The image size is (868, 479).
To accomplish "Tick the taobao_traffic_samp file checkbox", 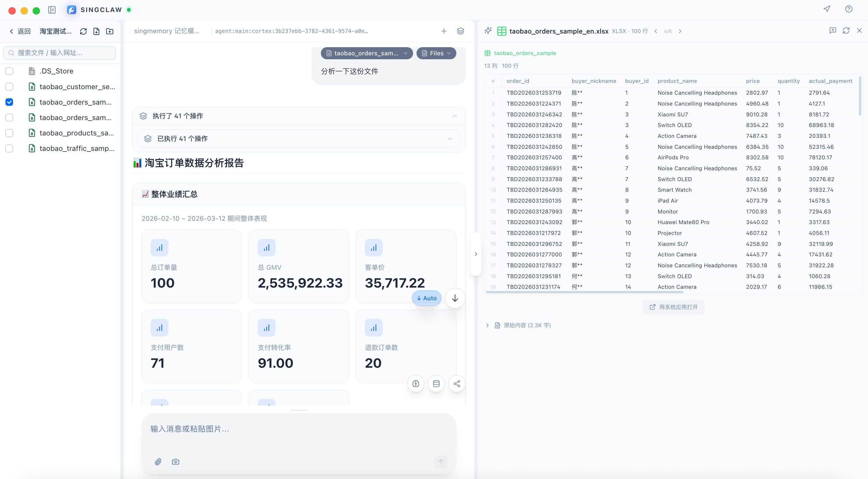I will [x=9, y=148].
